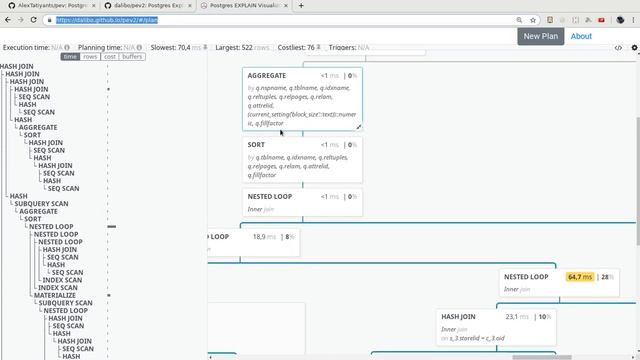640x360 pixels.
Task: Select the partial LOOP card with 18,9 ms
Action: click(253, 242)
